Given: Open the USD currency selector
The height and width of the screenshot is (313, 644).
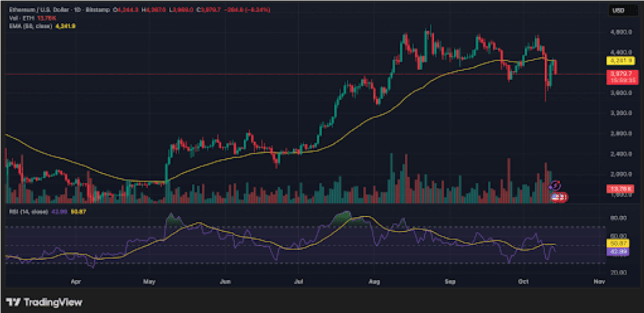Looking at the screenshot, I should point(619,9).
